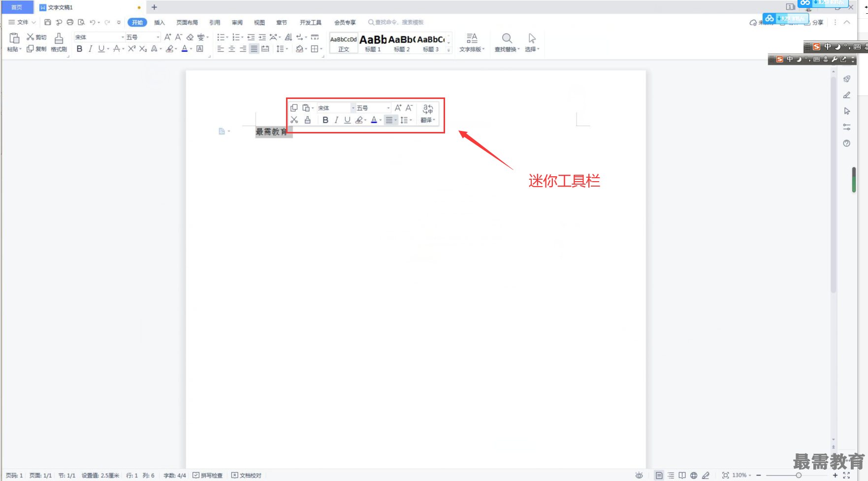Viewport: 868px width, 481px height.
Task: Click ribbon Align Right icon
Action: 243,49
